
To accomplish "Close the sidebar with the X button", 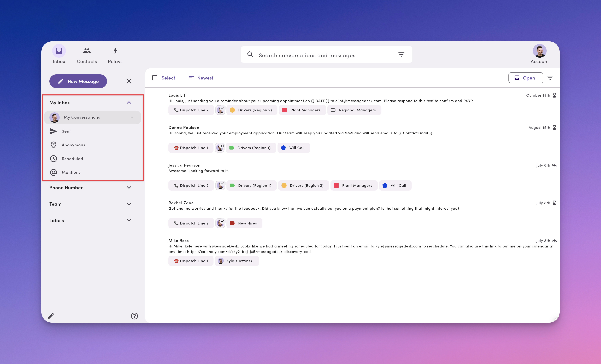I will (129, 81).
